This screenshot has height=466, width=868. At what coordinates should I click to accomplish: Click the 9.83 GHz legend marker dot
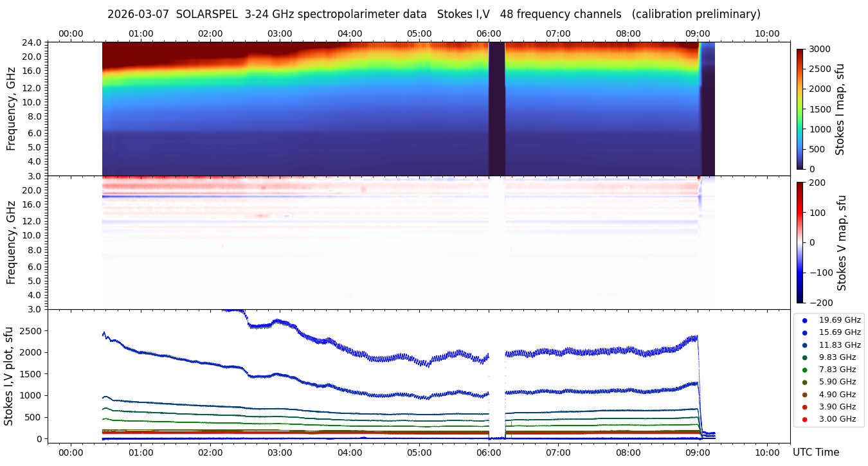[804, 357]
